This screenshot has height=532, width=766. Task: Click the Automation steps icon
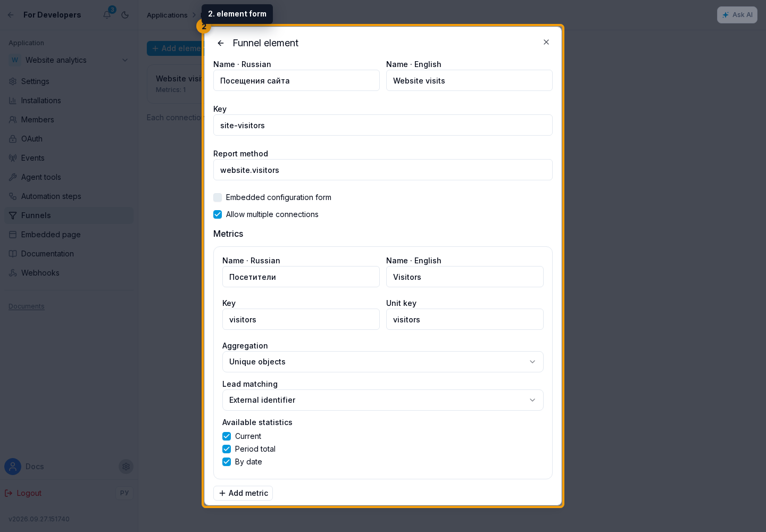pos(13,196)
